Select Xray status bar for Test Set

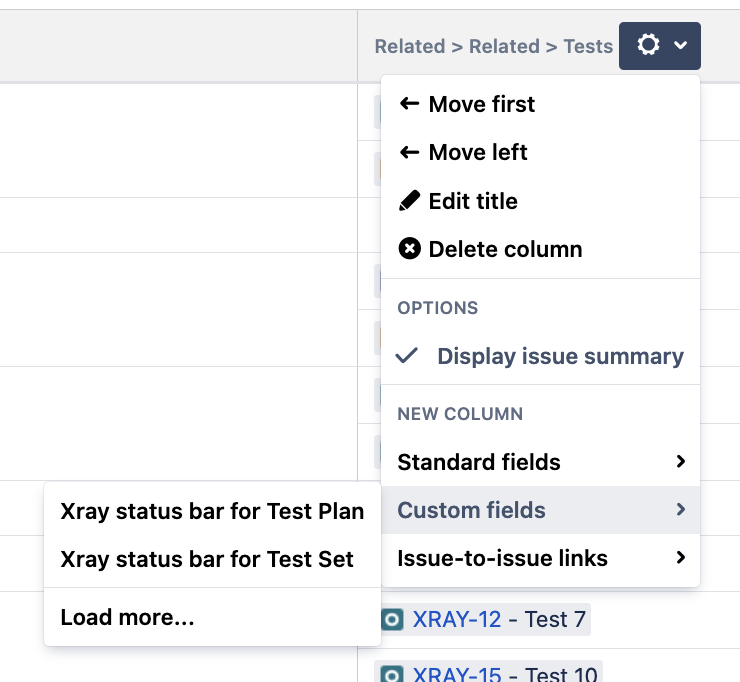[207, 560]
